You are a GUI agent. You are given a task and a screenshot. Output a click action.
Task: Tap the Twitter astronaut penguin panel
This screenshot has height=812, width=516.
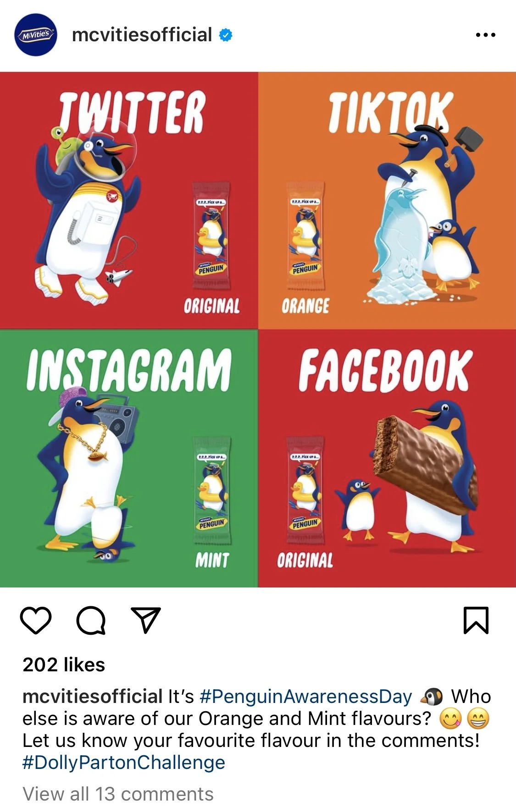pos(129,200)
